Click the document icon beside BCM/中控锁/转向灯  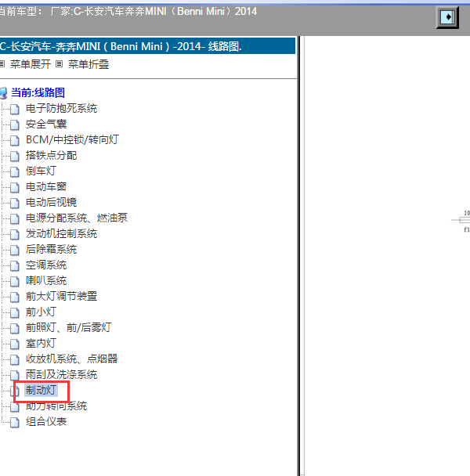14,140
